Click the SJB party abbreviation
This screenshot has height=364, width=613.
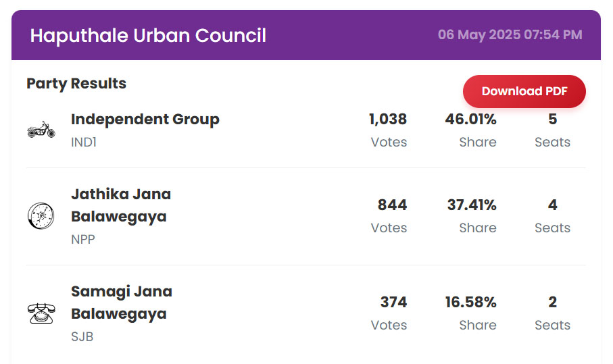82,337
